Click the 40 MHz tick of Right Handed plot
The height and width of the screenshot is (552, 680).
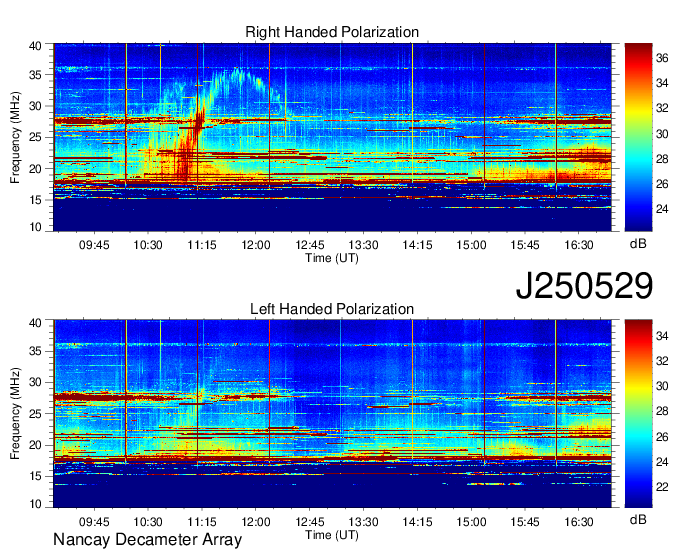(x=35, y=46)
